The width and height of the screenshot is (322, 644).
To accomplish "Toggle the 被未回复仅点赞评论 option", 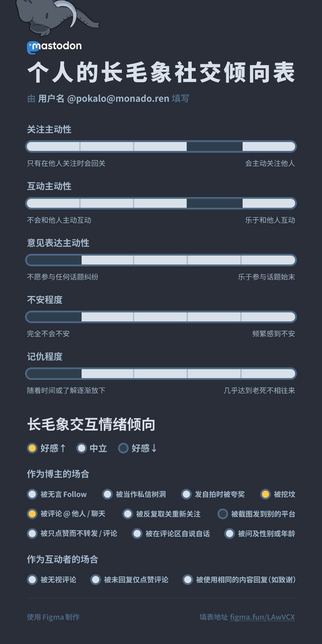I will (96, 579).
